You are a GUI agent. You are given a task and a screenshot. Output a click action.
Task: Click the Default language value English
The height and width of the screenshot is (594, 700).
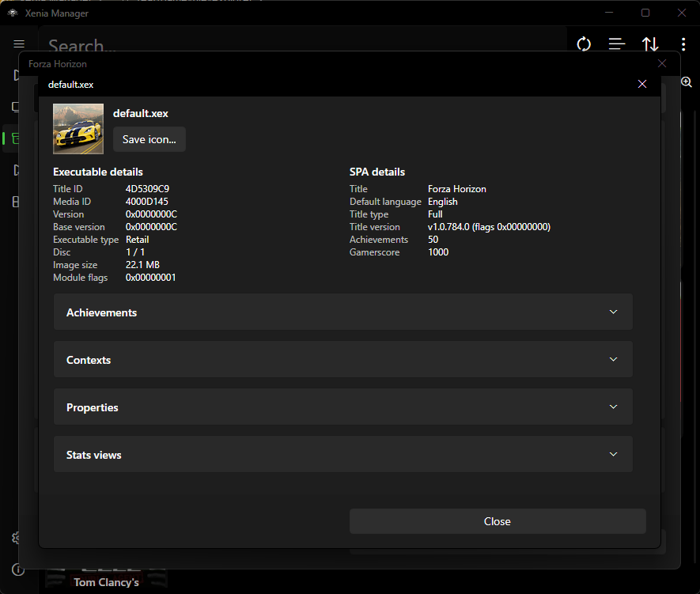click(x=442, y=202)
